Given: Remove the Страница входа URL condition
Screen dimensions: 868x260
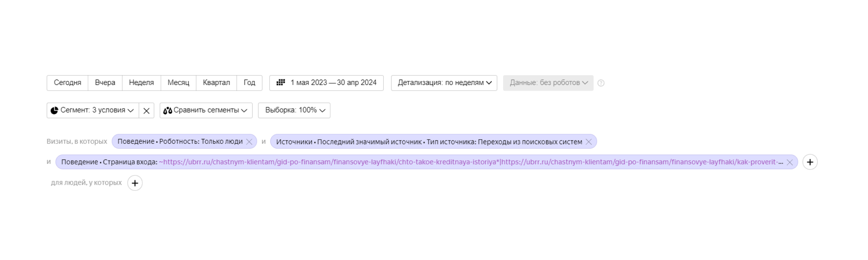Looking at the screenshot, I should coord(790,162).
